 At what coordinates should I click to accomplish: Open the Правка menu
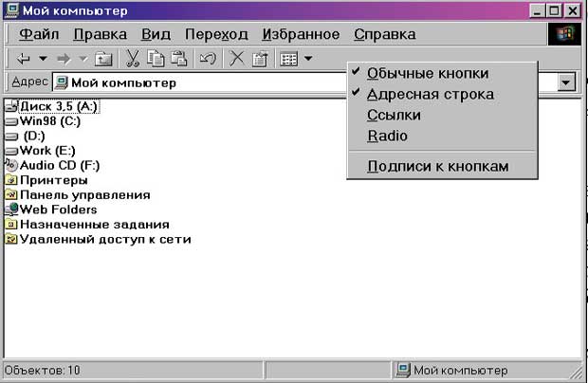click(x=101, y=34)
